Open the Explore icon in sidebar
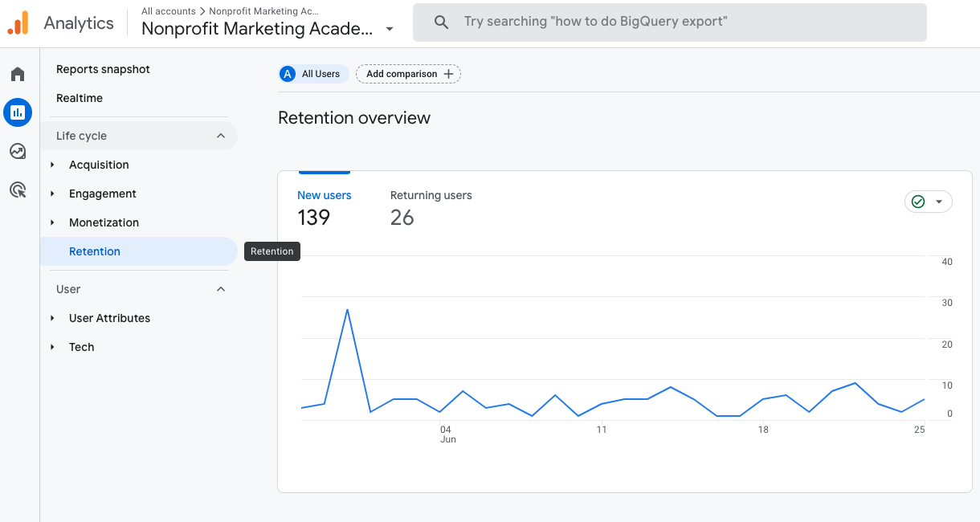The image size is (980, 522). pyautogui.click(x=18, y=151)
